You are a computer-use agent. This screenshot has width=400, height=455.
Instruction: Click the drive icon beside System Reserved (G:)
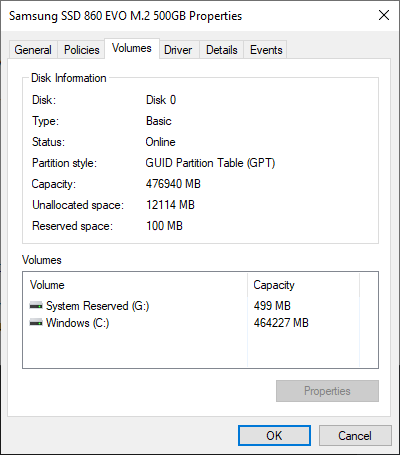click(x=36, y=305)
